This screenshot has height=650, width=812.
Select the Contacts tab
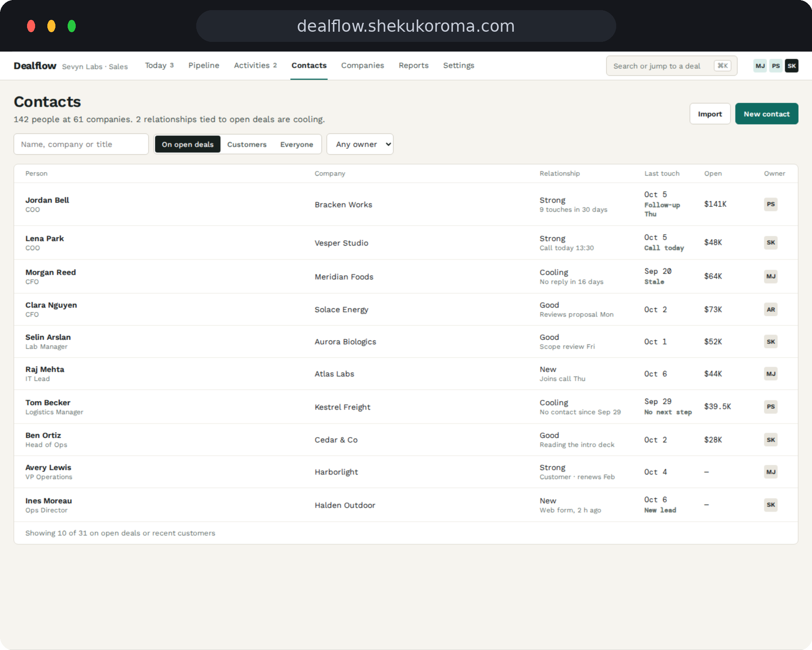coord(309,66)
